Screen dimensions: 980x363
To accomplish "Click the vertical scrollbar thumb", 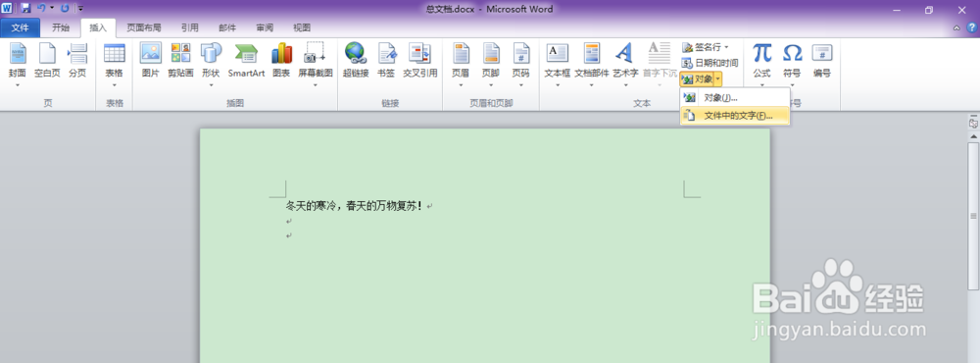I will point(973,216).
